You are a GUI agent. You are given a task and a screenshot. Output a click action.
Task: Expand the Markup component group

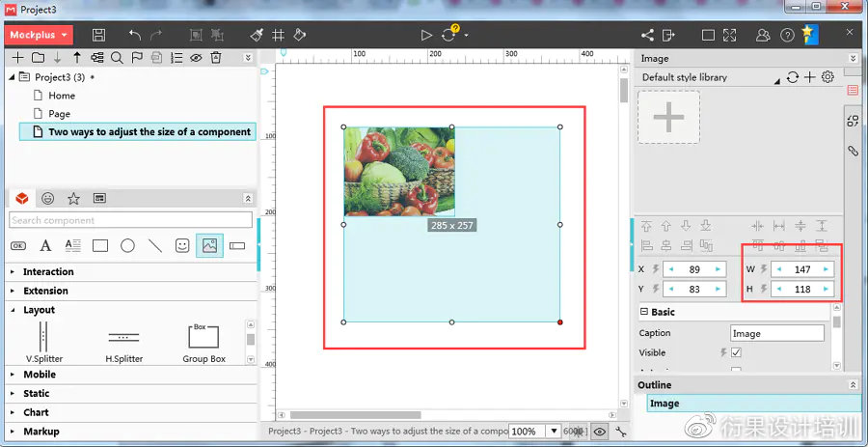click(13, 431)
